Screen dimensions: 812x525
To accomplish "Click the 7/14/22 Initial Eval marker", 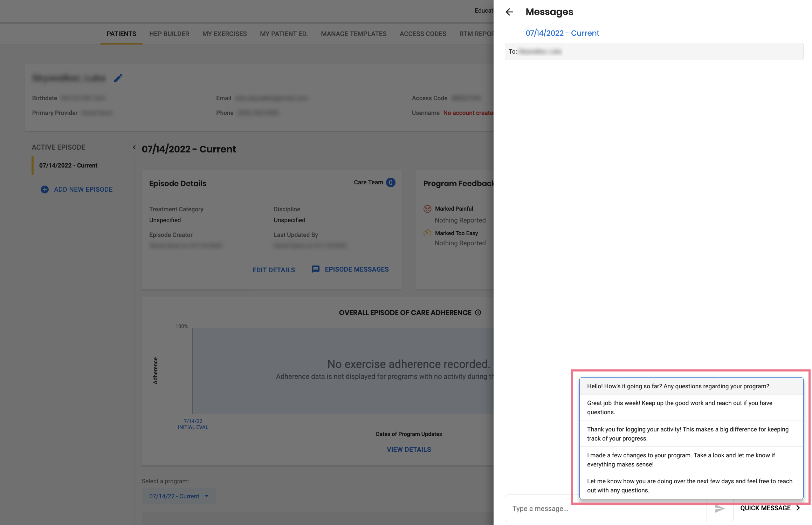I will [x=193, y=424].
